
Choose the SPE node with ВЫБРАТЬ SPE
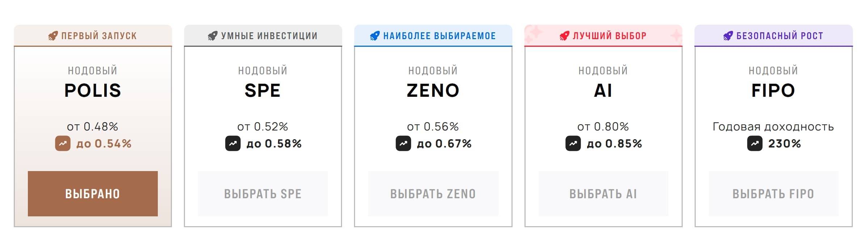[x=263, y=194]
